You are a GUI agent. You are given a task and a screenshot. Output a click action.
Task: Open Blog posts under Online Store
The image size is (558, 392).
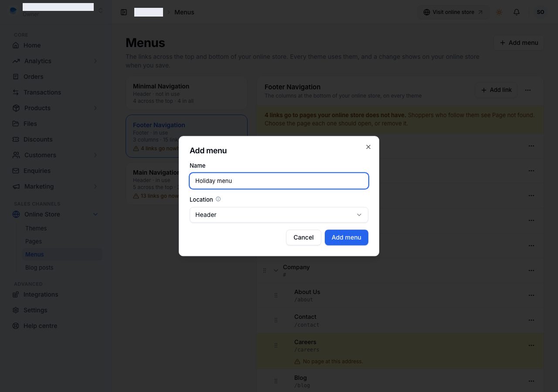[x=63, y=267]
